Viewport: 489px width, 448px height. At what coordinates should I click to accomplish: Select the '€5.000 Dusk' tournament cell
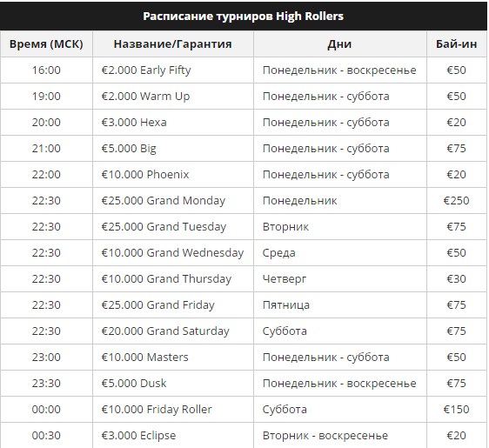(x=134, y=384)
